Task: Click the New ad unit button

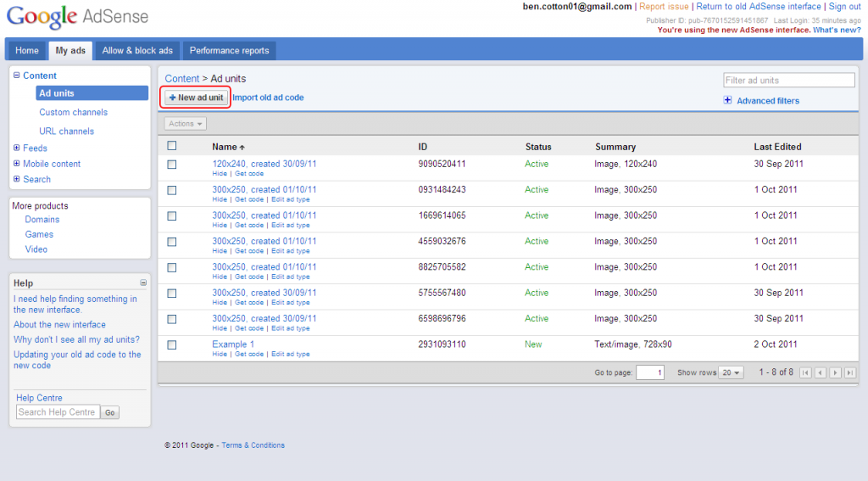Action: [x=196, y=98]
